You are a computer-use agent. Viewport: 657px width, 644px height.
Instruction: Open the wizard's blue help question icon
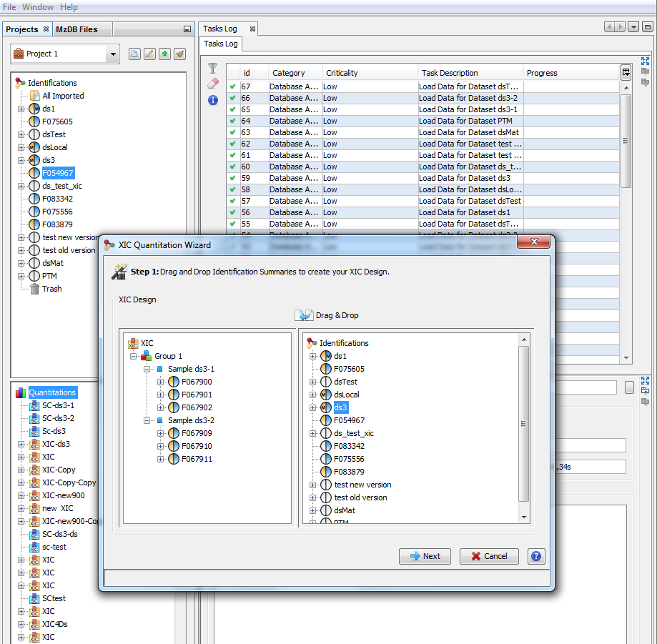coord(536,556)
